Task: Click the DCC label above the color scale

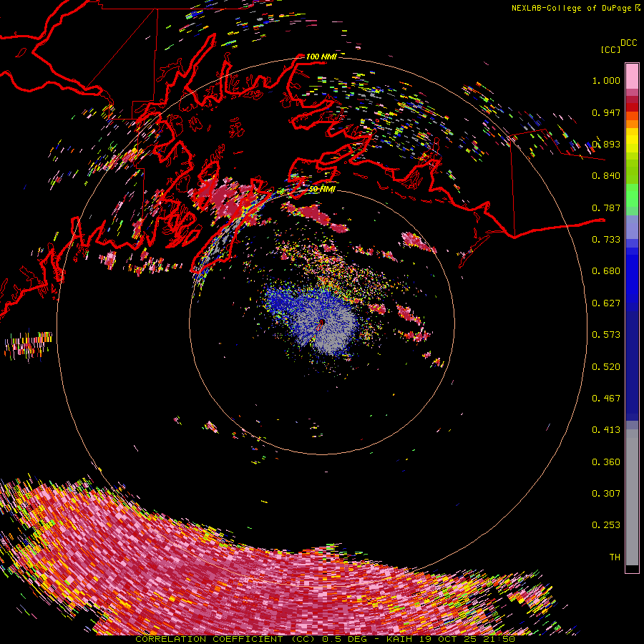Action: point(628,43)
